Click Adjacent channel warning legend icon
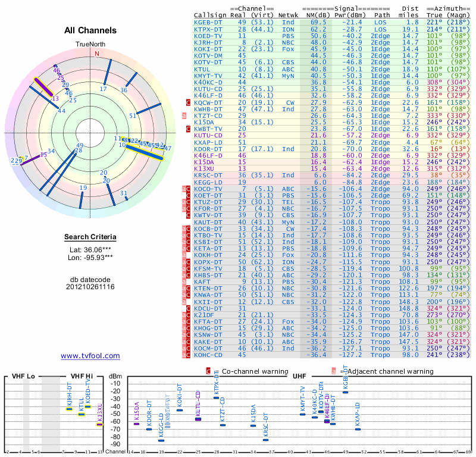 334,371
